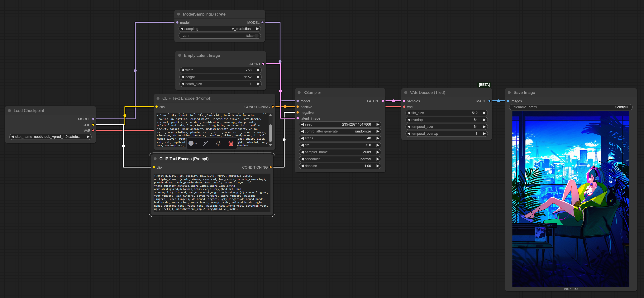This screenshot has height=298, width=644.
Task: Open scheduler normal combo
Action: (340, 159)
